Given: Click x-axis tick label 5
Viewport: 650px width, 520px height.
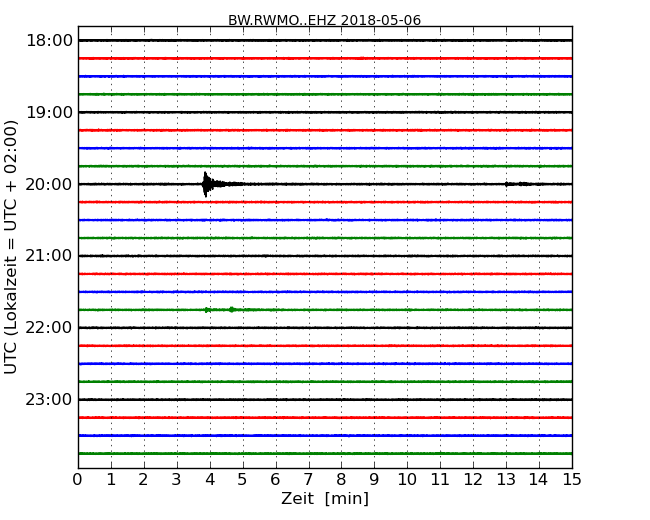Looking at the screenshot, I should tap(242, 480).
